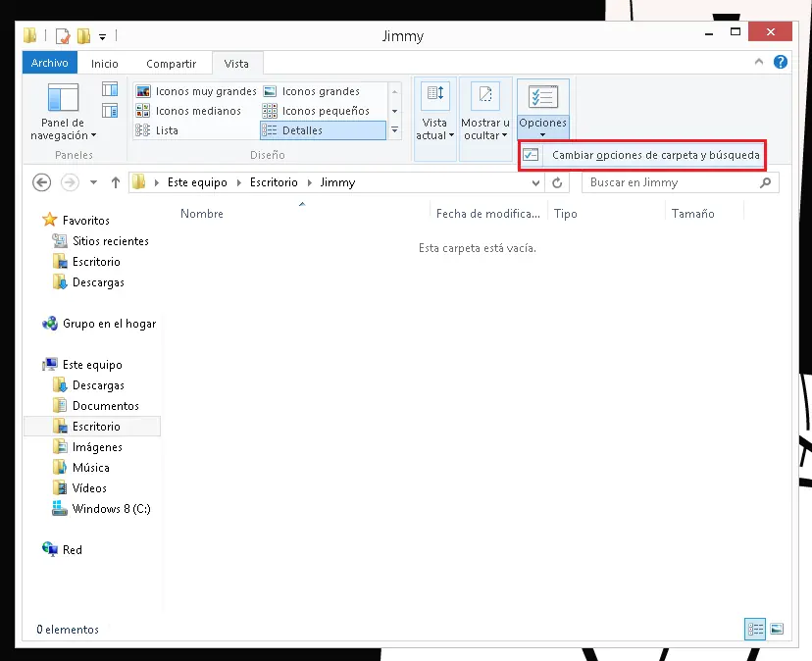
Task: Open Escritorio under Favoritos
Action: pos(86,262)
